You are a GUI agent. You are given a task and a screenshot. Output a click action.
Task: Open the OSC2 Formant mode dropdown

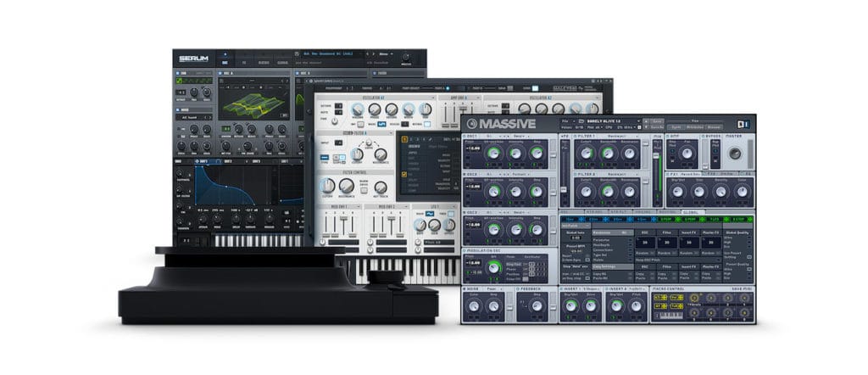[x=521, y=175]
